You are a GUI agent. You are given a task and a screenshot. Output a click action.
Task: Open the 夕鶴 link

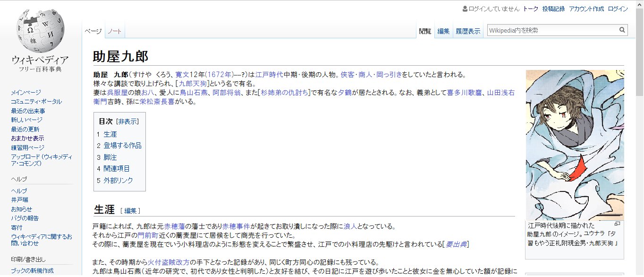(x=345, y=93)
